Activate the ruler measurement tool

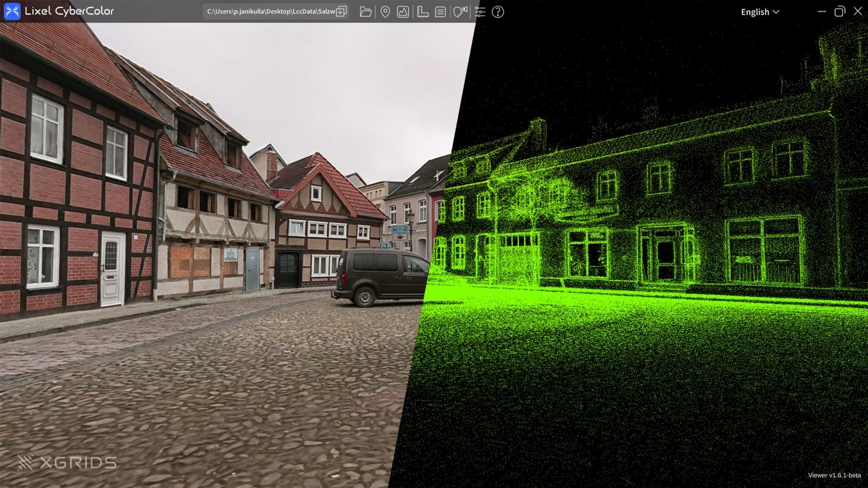coord(422,12)
